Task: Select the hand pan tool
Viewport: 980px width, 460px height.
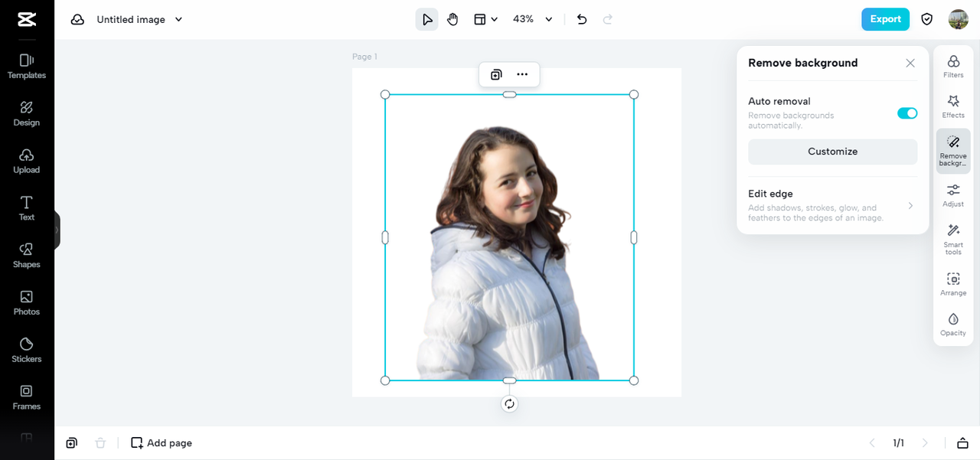Action: point(452,19)
